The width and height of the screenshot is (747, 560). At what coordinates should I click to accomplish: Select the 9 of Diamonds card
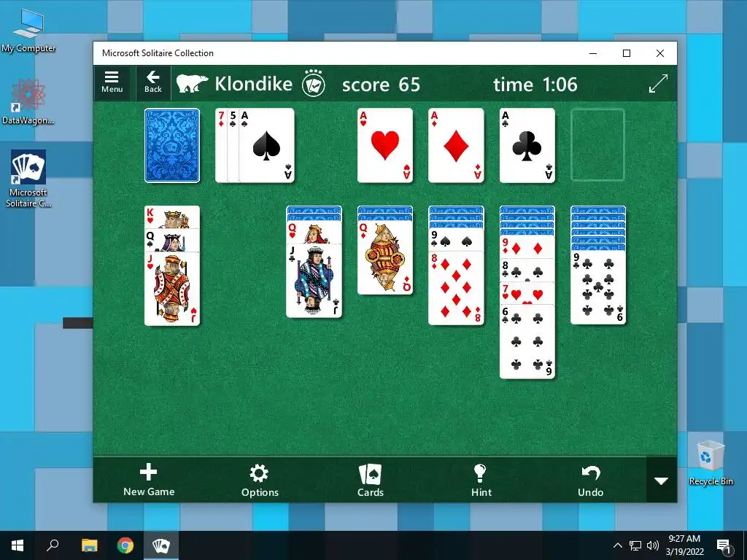click(527, 247)
